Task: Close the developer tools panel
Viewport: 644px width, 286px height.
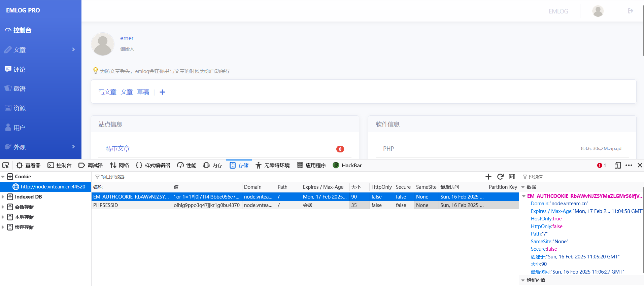Action: pos(640,165)
